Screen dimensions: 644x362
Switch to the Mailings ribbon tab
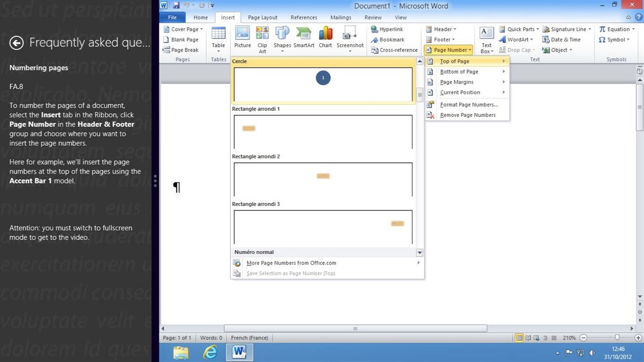click(x=341, y=17)
